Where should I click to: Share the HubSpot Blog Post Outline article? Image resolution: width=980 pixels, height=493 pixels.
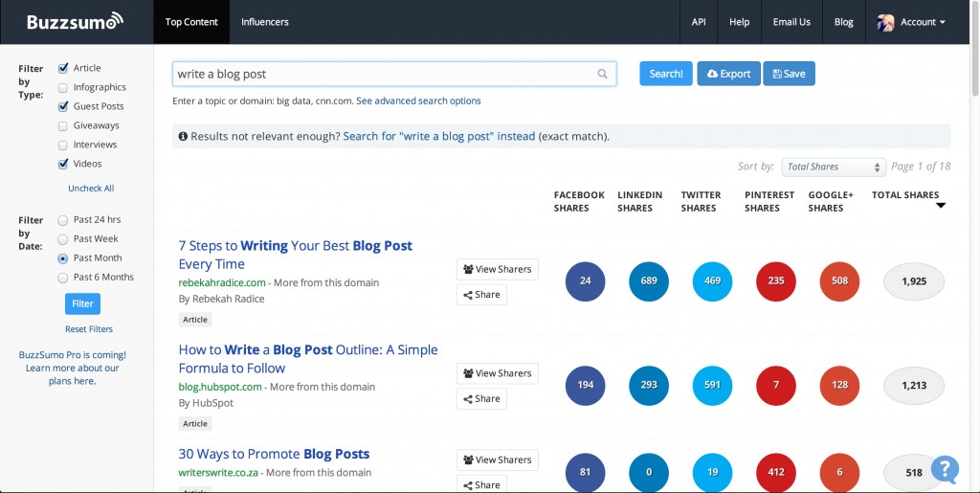tap(482, 398)
